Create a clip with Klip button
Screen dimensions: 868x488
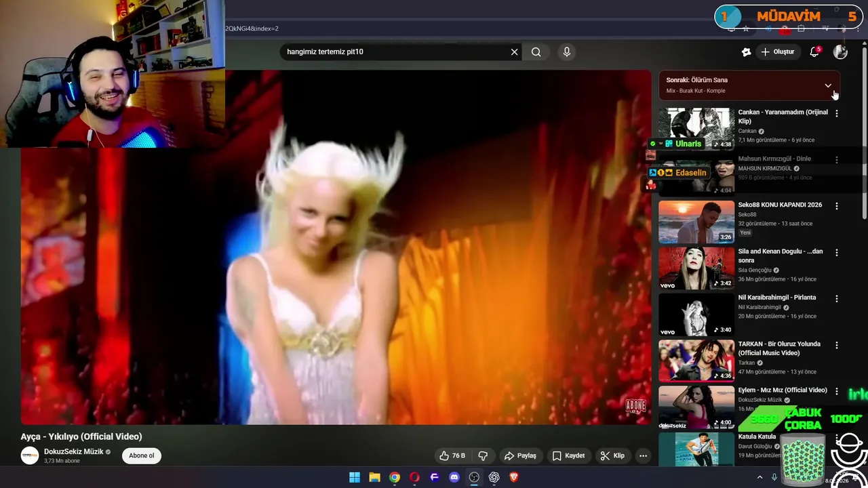pyautogui.click(x=612, y=455)
